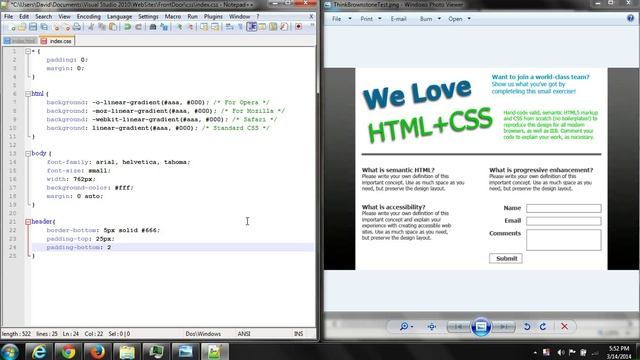Switch to the blurred first document tab
This screenshot has width=640, height=360.
point(20,41)
